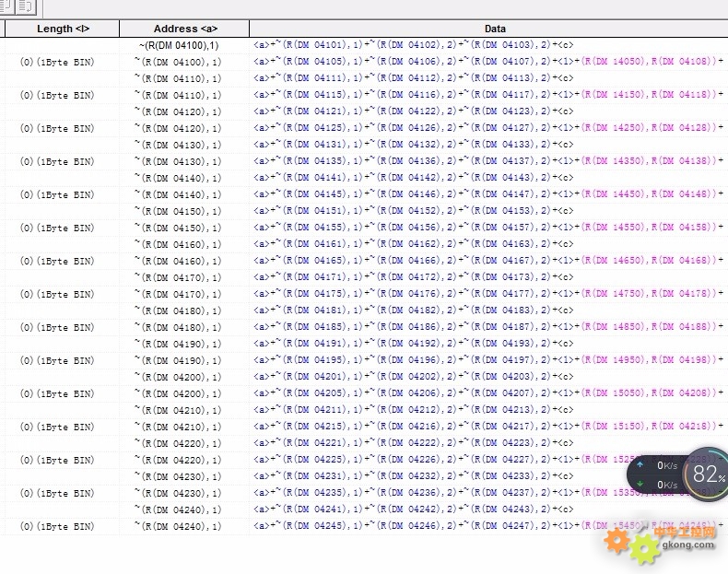Click address ~(R(DM 04240),1) in the DM 04245 row
This screenshot has width=728, height=574.
pyautogui.click(x=178, y=527)
